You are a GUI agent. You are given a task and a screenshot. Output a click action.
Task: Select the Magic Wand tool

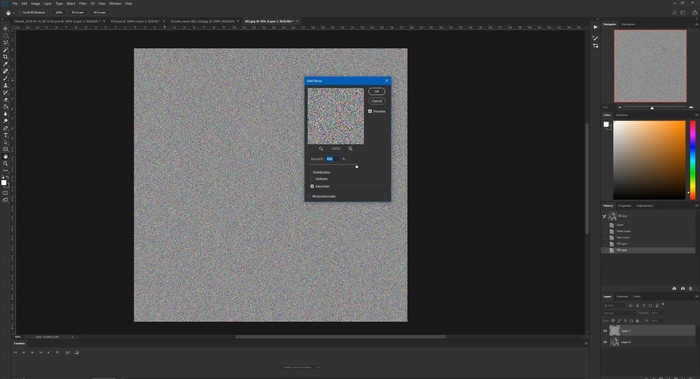tap(5, 50)
